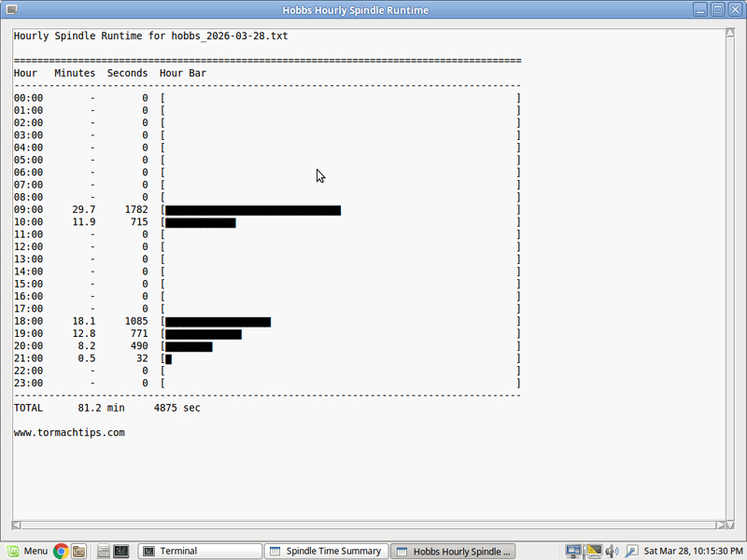Viewport: 747px width, 560px height.
Task: Open the volume speaker tray icon
Action: click(x=612, y=551)
